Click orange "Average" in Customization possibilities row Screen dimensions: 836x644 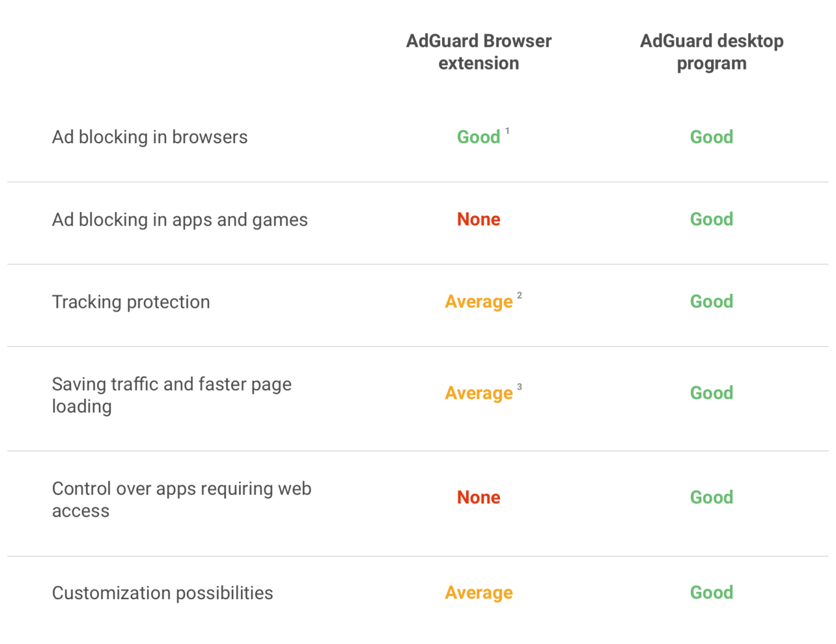click(478, 592)
